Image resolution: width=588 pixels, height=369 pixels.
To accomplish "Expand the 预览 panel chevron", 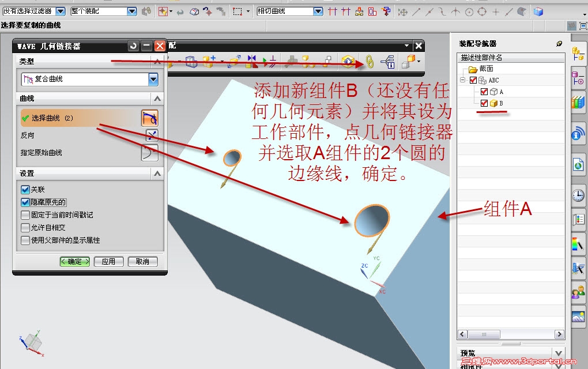I will pos(559,353).
